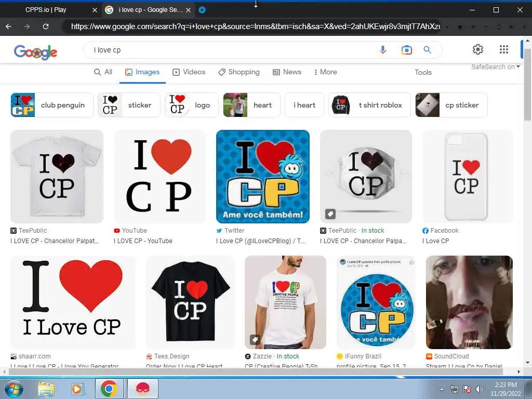
Task: Select the Images tab
Action: [142, 72]
